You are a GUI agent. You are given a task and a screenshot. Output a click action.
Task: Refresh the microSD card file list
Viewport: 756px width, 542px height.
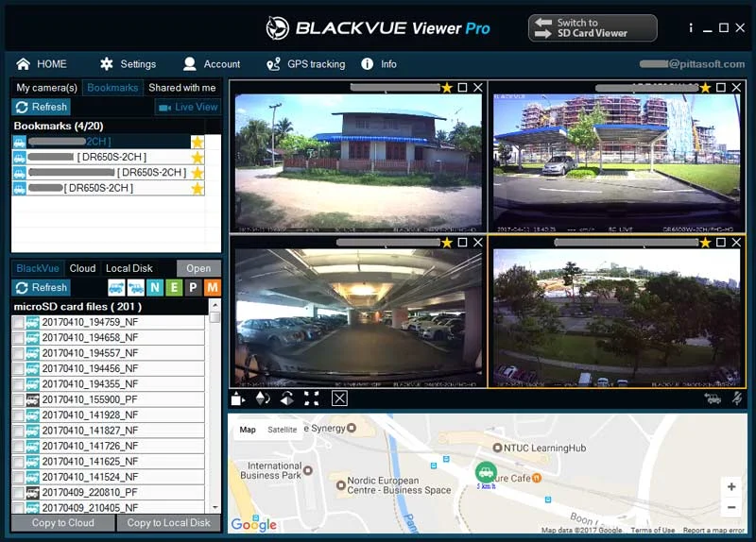[42, 288]
